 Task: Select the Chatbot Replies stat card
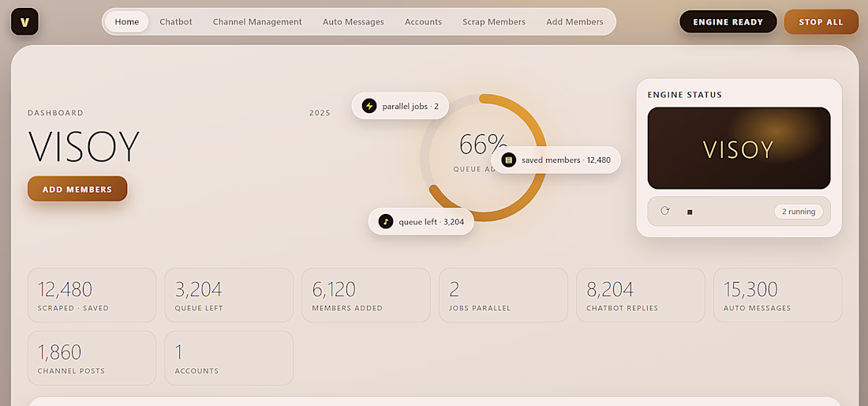tap(641, 295)
